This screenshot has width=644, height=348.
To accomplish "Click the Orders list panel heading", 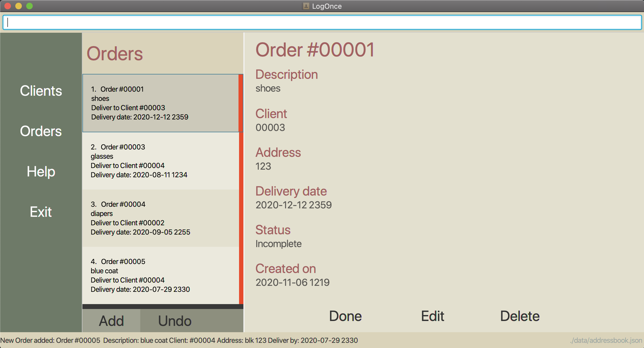I will click(x=115, y=53).
